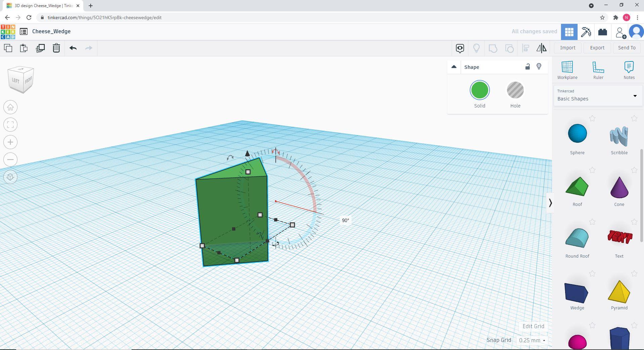The height and width of the screenshot is (350, 644).
Task: Invite a collaborator via add-person icon
Action: (x=620, y=32)
